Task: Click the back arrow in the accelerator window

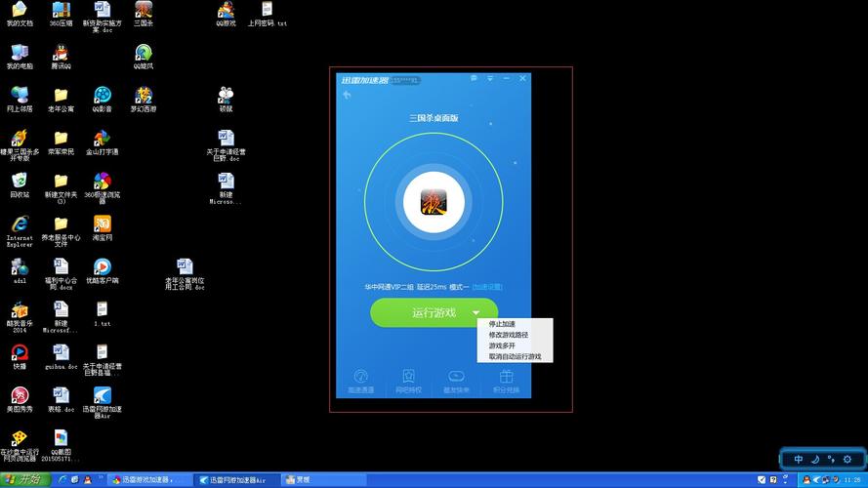Action: tap(347, 96)
